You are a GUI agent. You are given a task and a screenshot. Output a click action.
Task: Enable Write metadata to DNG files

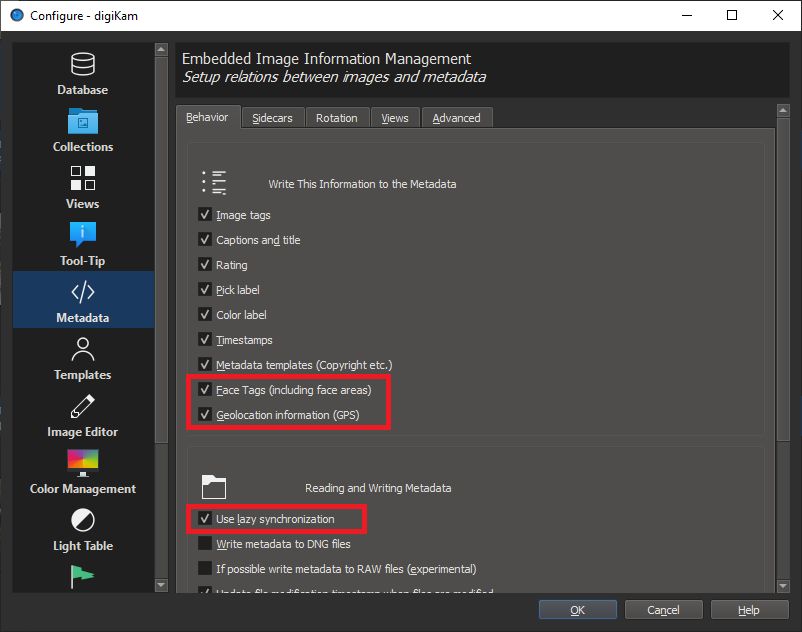tap(205, 544)
